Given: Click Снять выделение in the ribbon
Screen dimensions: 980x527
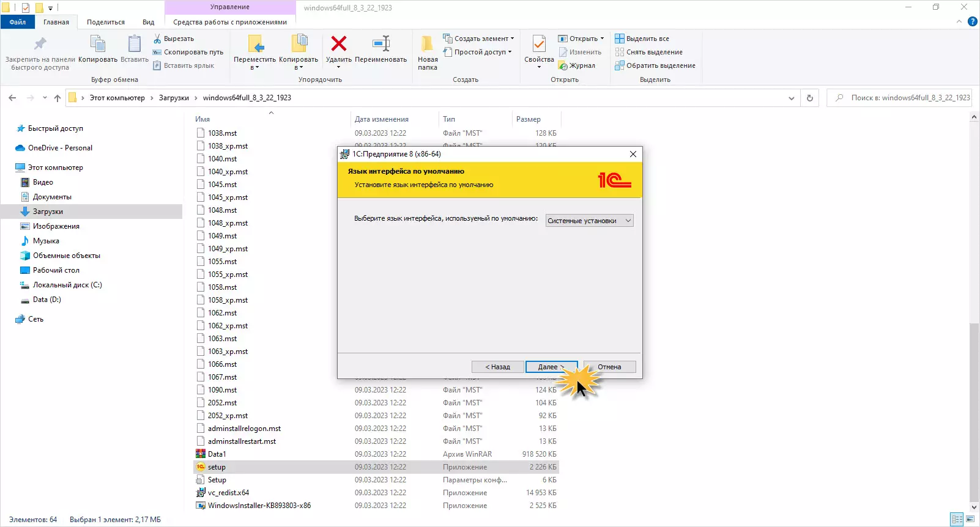Looking at the screenshot, I should [649, 52].
